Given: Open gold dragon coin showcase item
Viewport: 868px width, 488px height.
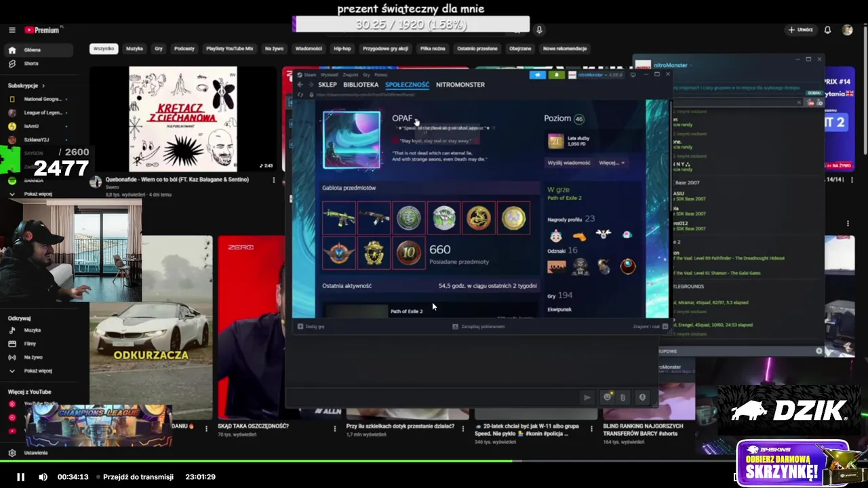Looking at the screenshot, I should (x=479, y=218).
